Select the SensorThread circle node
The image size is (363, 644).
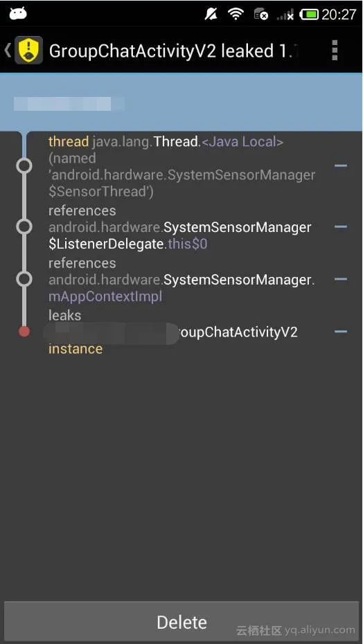coord(24,166)
